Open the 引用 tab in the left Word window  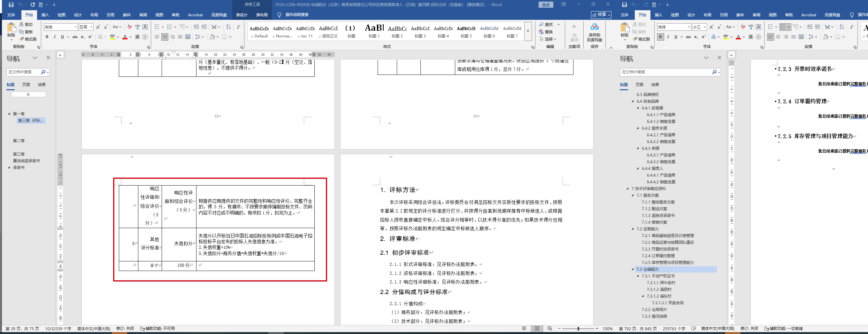(x=111, y=15)
